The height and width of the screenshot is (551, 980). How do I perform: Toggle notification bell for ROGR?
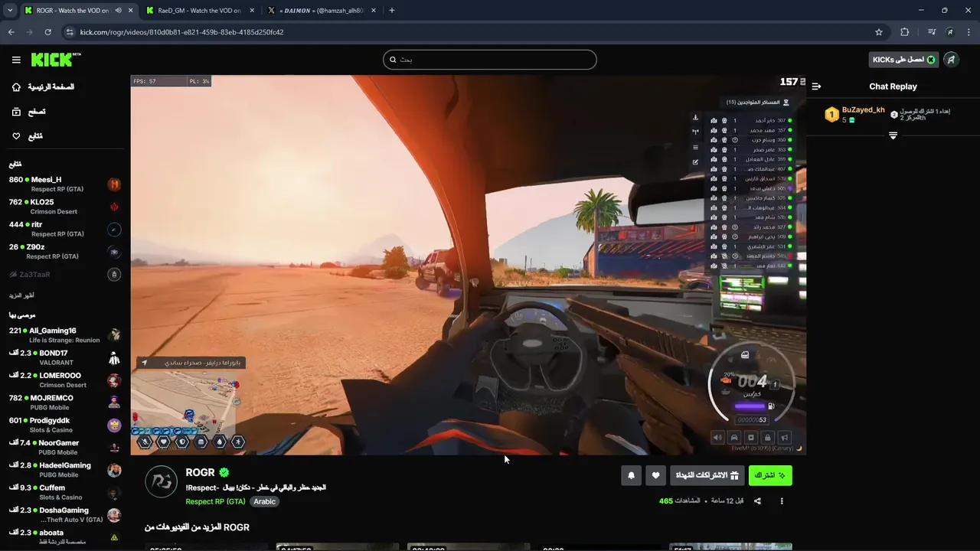[x=631, y=475]
